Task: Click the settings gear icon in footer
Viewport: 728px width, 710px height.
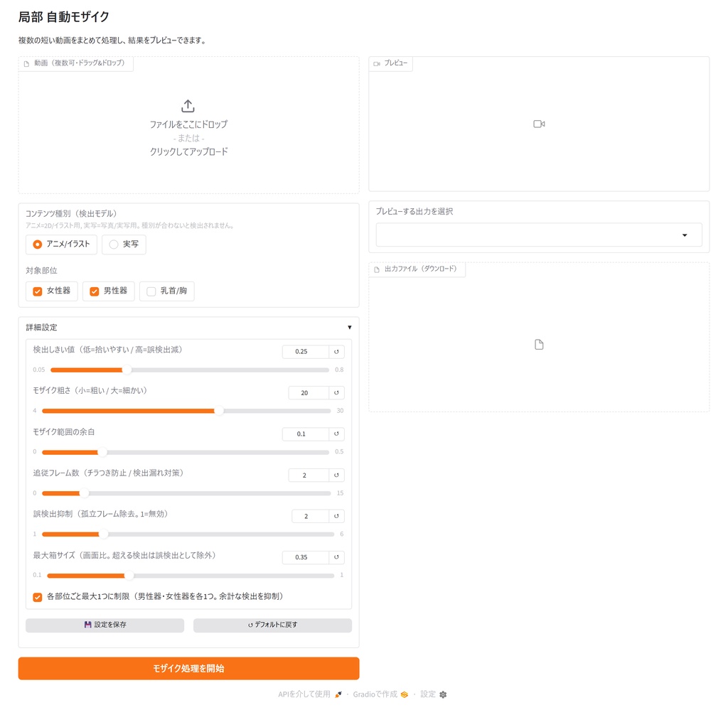Action: [443, 694]
